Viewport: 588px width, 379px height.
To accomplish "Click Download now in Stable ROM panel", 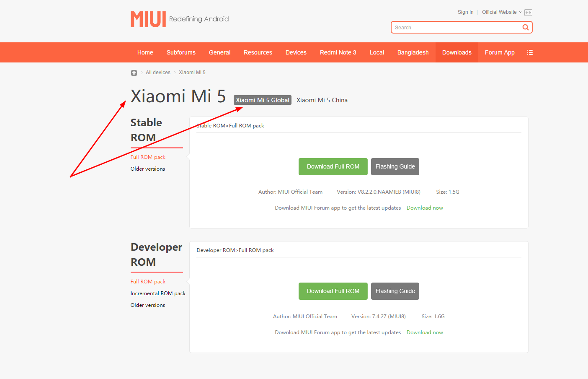I will coord(425,208).
